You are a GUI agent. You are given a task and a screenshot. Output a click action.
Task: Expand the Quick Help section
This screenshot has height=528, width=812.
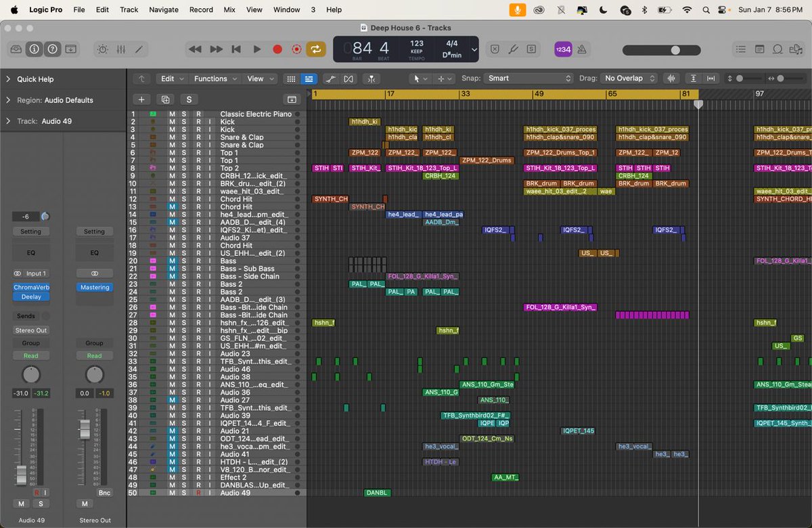coord(8,79)
